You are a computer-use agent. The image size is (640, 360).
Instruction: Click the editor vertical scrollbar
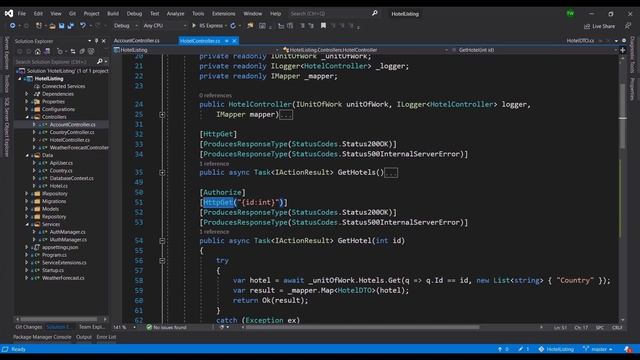coord(622,189)
